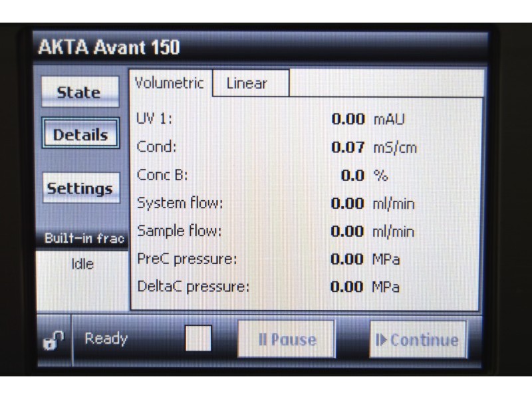Select the Cond 0.07 mS/cm value
The image size is (532, 399).
tap(374, 148)
